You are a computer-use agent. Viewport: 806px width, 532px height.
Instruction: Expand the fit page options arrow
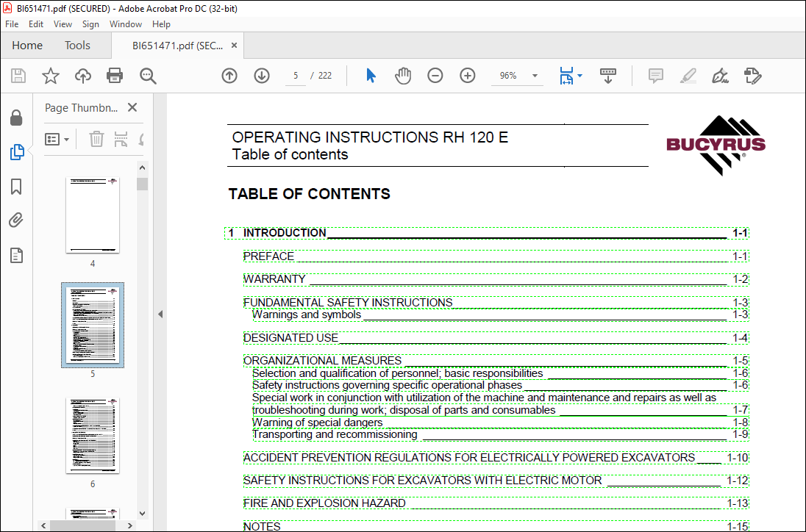(579, 76)
